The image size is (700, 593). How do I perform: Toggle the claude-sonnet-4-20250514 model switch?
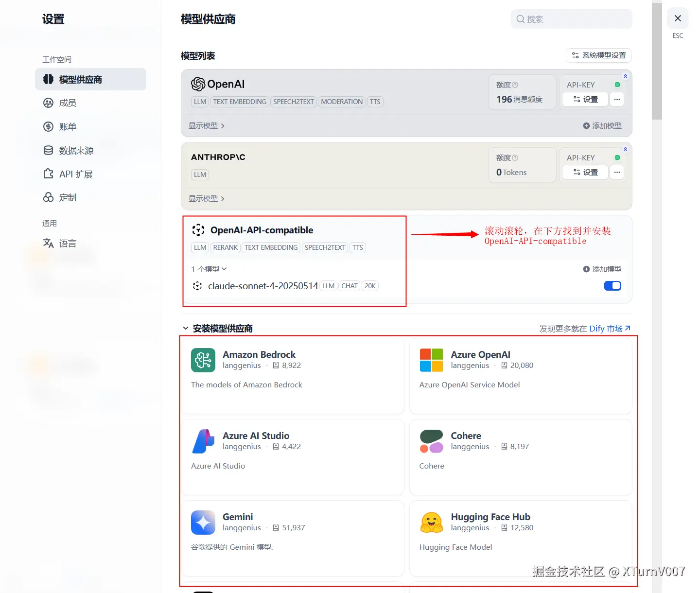click(x=612, y=286)
